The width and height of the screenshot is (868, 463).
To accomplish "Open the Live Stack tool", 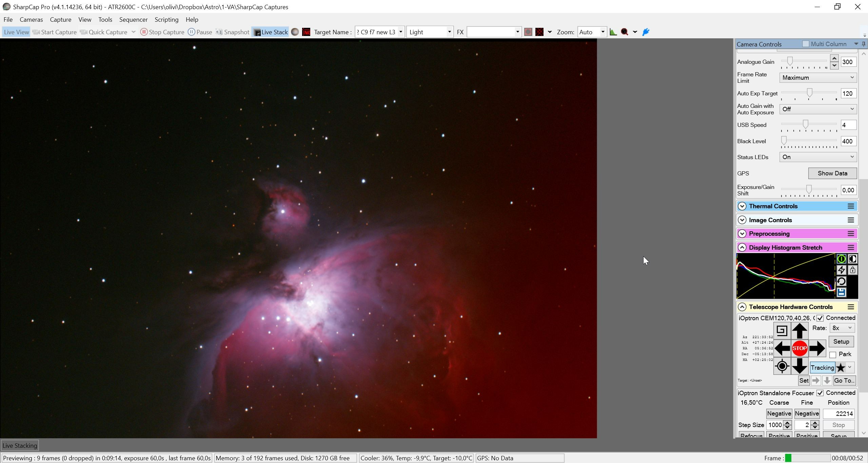I will [x=271, y=32].
